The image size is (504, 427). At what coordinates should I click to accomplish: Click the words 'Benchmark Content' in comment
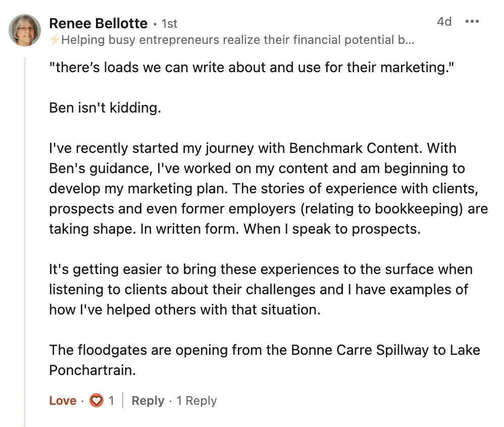355,148
